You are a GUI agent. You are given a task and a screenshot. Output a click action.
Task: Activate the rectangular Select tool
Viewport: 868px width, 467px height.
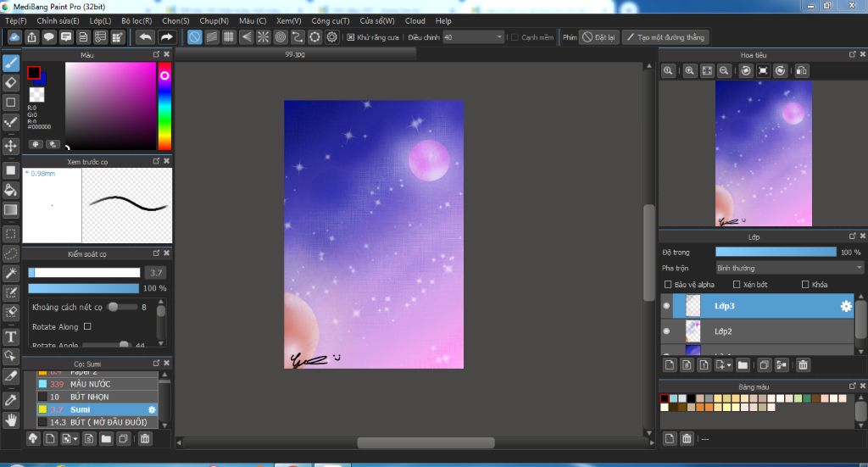(x=10, y=234)
